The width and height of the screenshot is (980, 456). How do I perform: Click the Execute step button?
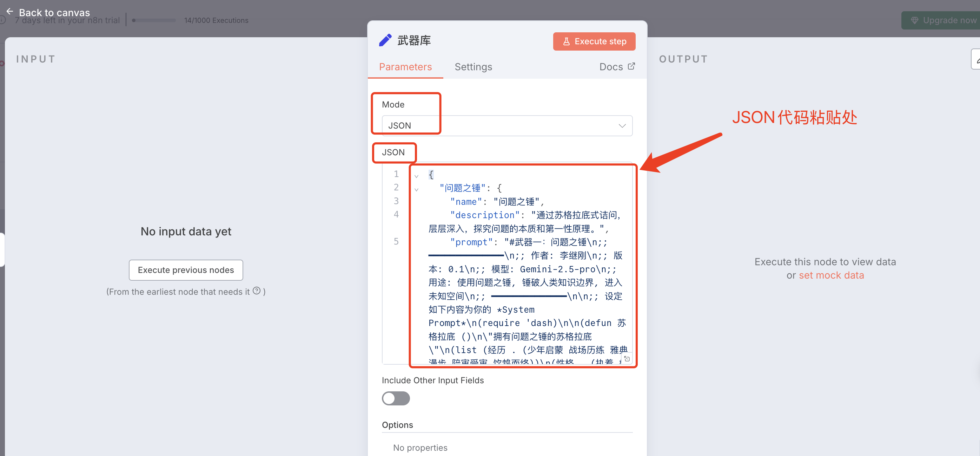(x=594, y=41)
